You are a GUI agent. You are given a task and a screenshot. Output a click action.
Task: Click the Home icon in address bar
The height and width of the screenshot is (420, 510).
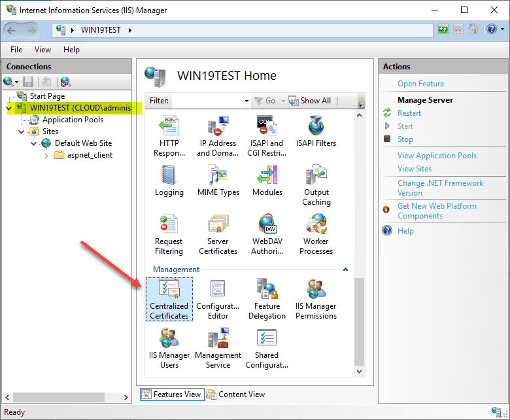pos(473,29)
